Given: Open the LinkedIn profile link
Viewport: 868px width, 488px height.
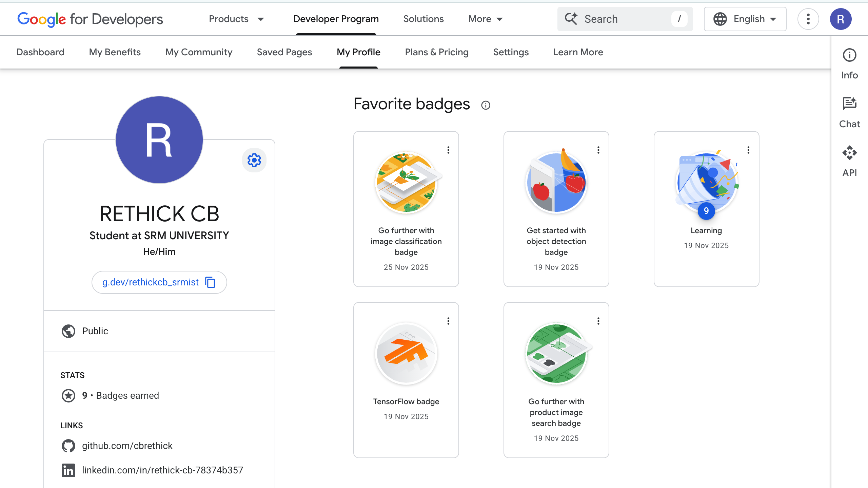Looking at the screenshot, I should click(162, 470).
